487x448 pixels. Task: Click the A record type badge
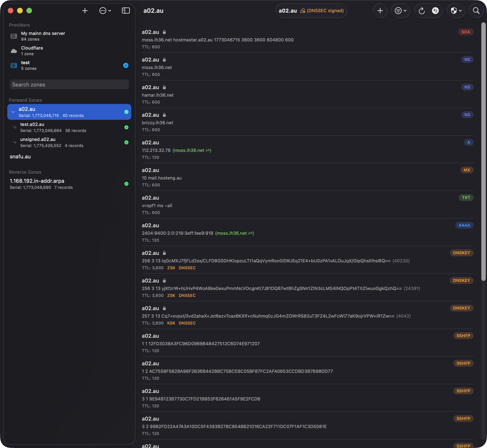(x=469, y=142)
